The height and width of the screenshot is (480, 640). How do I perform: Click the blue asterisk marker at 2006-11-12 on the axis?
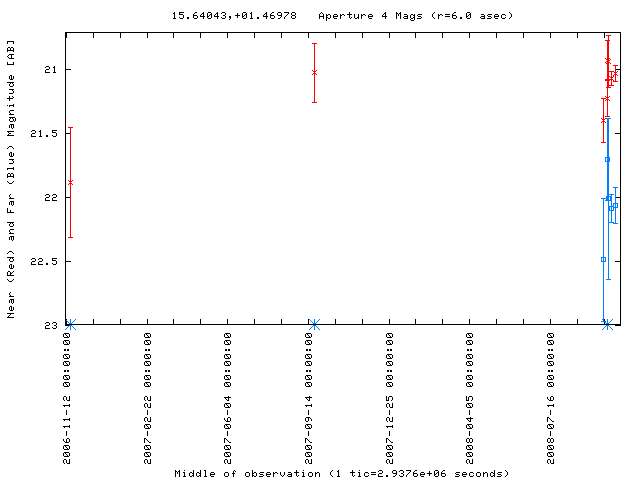coord(71,325)
